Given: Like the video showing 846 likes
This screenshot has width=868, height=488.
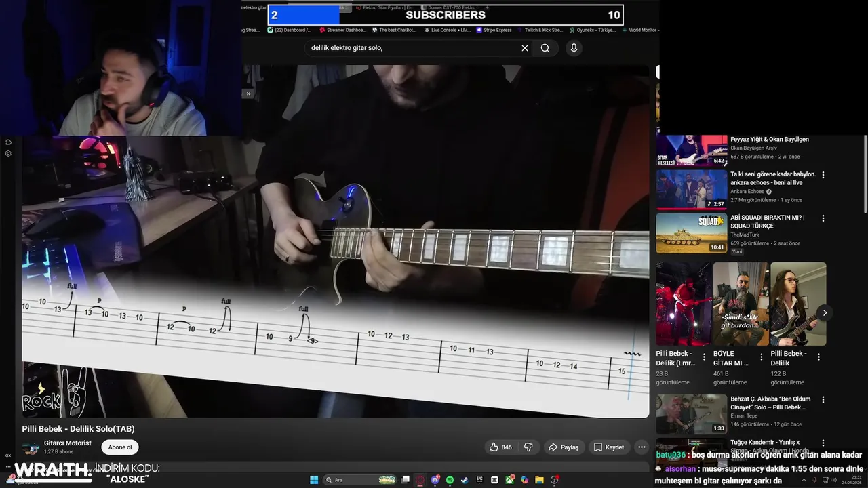Looking at the screenshot, I should (500, 447).
